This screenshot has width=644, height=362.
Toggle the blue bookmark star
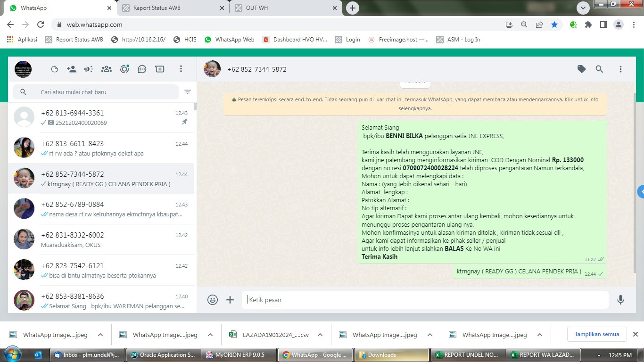click(554, 25)
